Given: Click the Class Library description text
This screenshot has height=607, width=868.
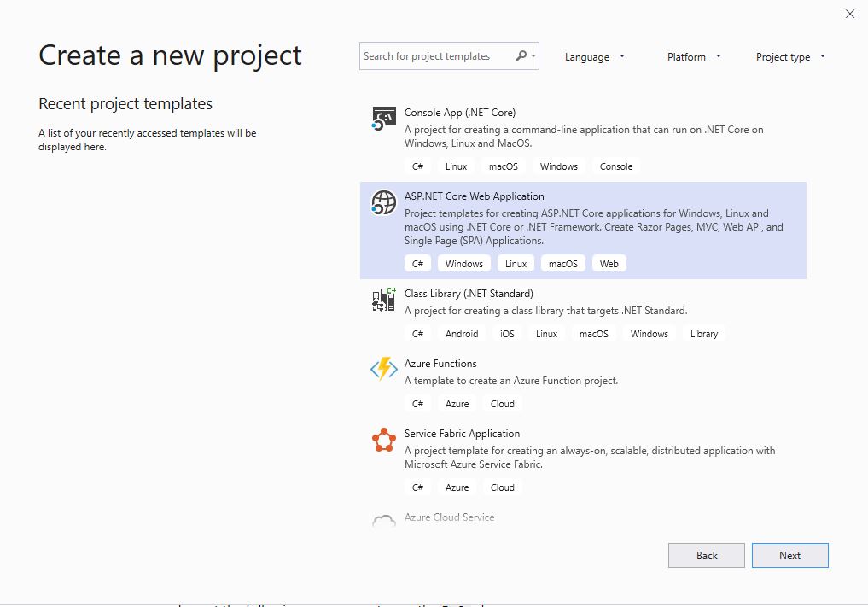Looking at the screenshot, I should tap(546, 311).
